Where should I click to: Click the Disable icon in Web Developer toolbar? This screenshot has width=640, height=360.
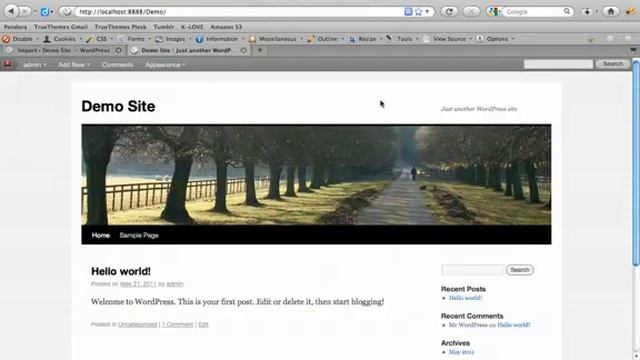[x=6, y=39]
